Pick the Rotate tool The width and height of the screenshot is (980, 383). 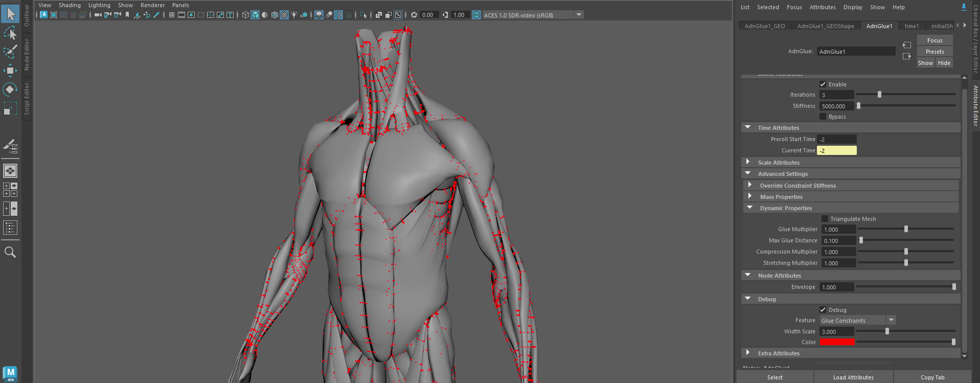[10, 89]
